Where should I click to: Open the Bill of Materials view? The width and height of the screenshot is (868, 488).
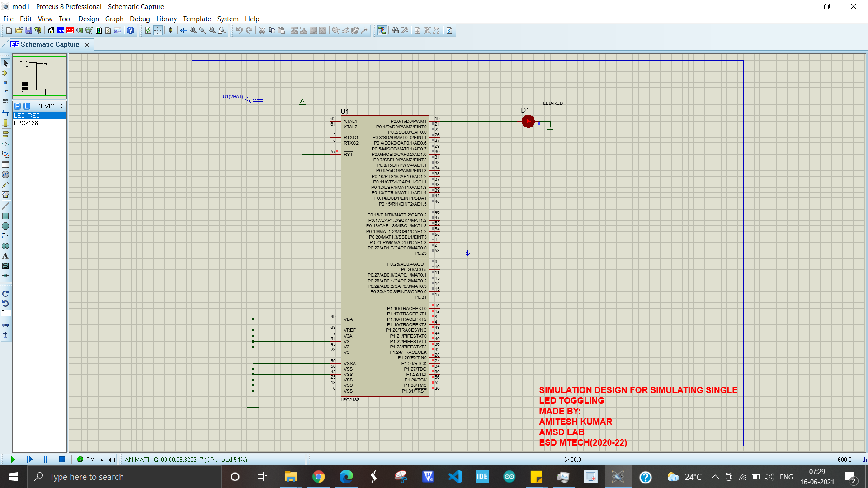(x=108, y=30)
